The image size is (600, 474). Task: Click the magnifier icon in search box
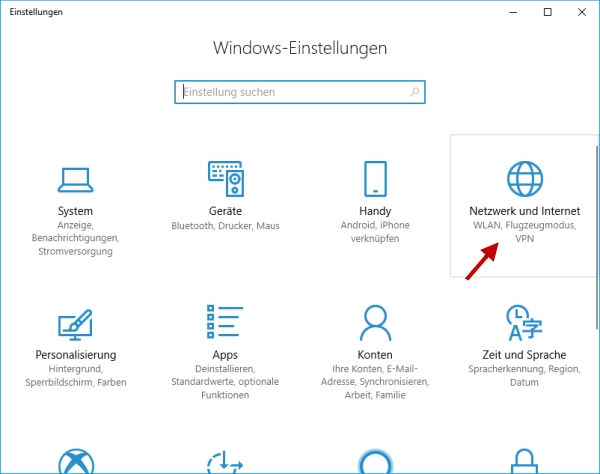coord(414,92)
